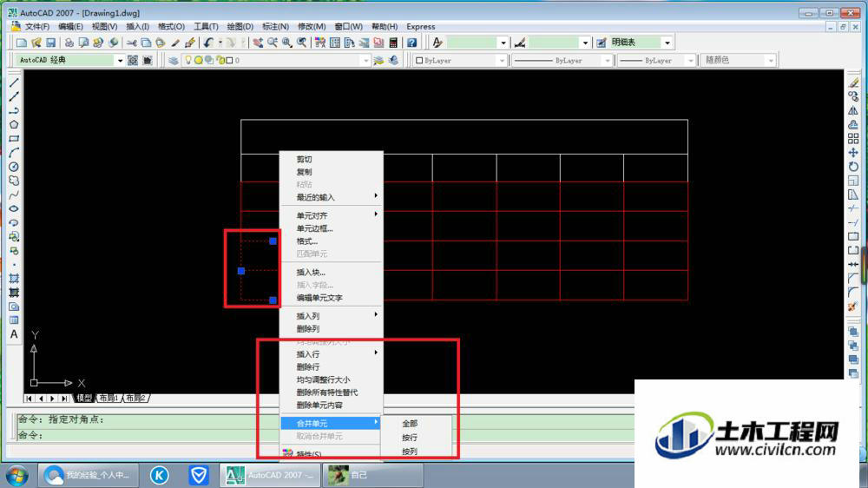Select the Revision Cloud tool
Viewport: 868px width, 488px height.
tap(14, 181)
